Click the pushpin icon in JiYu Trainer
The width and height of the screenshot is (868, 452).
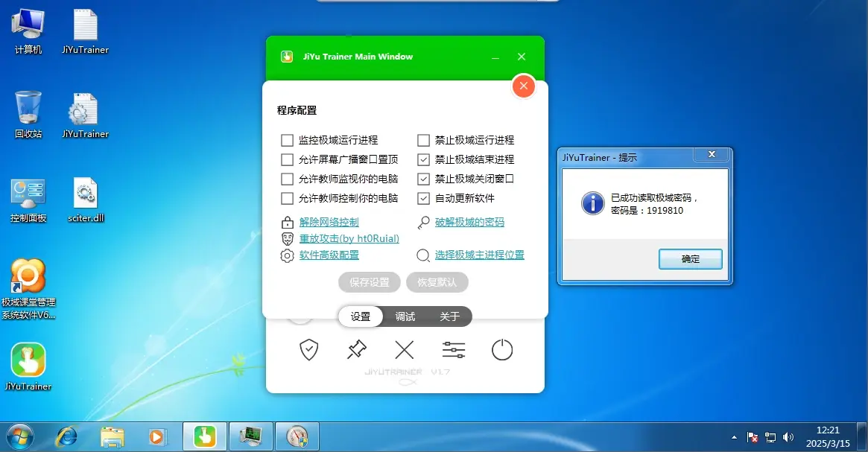click(x=356, y=349)
